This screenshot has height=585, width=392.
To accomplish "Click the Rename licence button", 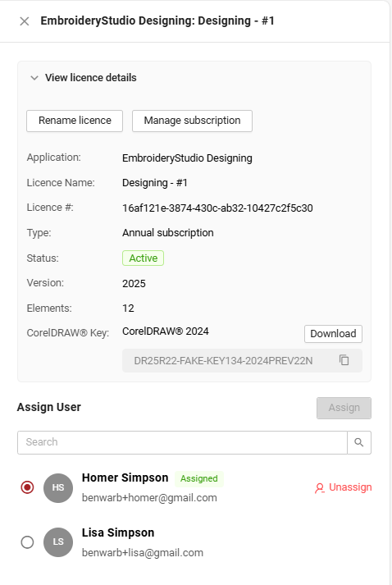I will pos(75,121).
